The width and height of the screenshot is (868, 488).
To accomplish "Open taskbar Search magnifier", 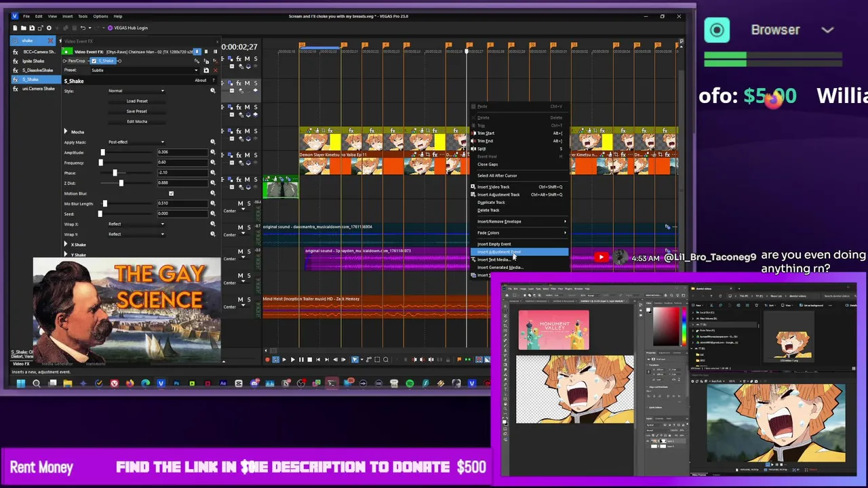I will tap(37, 384).
